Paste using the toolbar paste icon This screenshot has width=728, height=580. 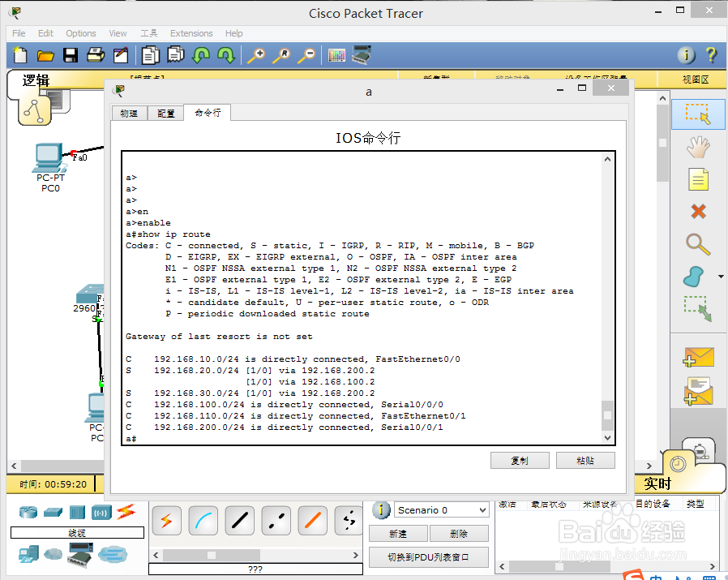[x=176, y=54]
